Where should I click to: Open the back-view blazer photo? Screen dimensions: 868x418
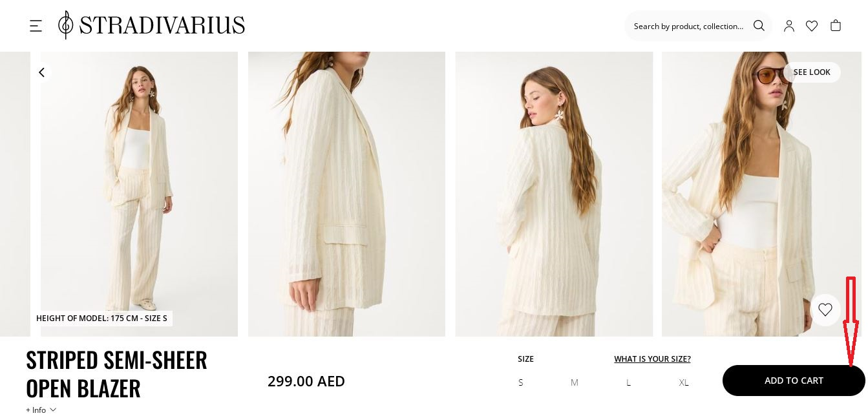click(554, 194)
